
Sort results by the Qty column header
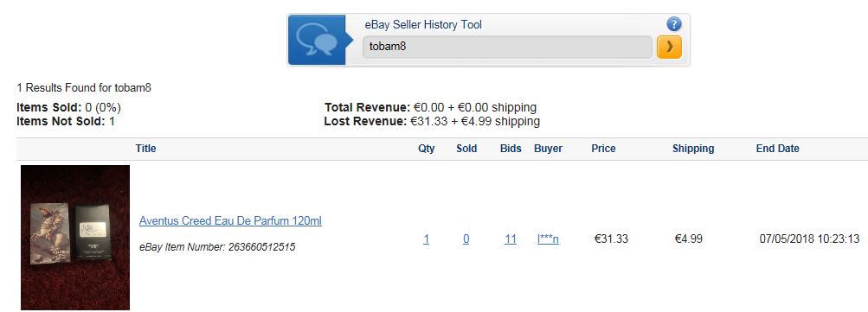(427, 149)
